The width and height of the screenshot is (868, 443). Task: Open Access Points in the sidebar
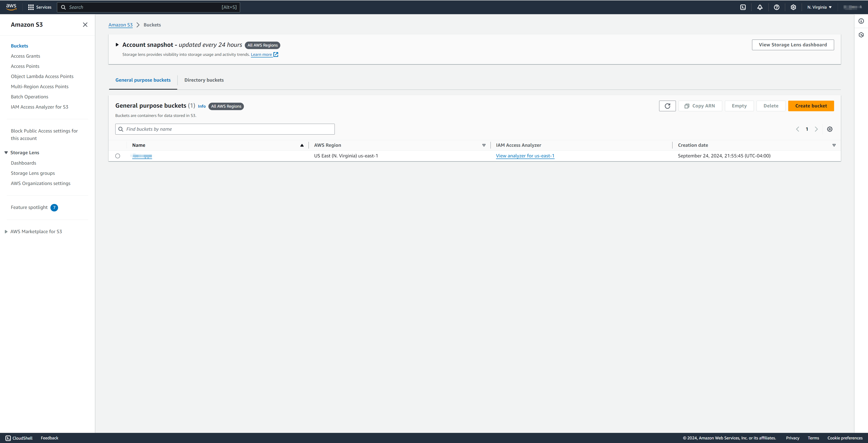25,66
